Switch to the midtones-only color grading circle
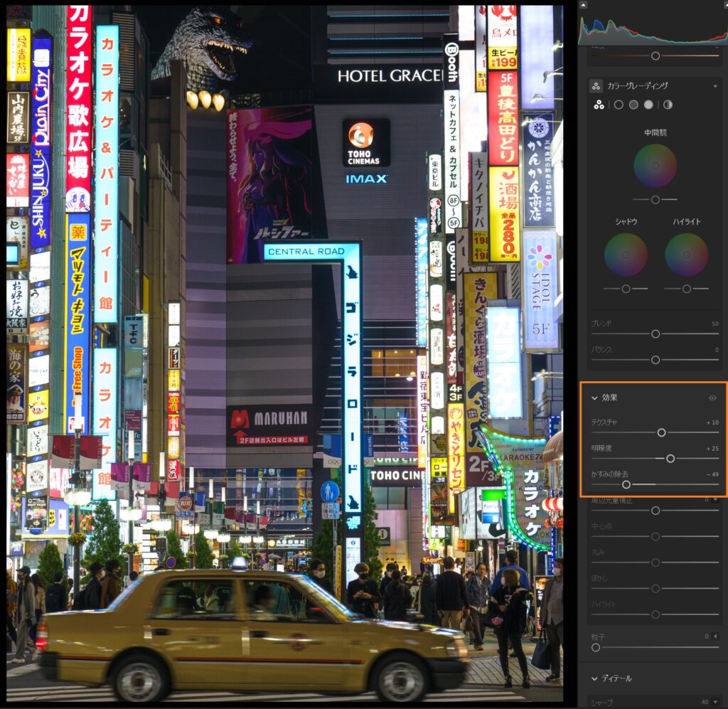 click(633, 105)
